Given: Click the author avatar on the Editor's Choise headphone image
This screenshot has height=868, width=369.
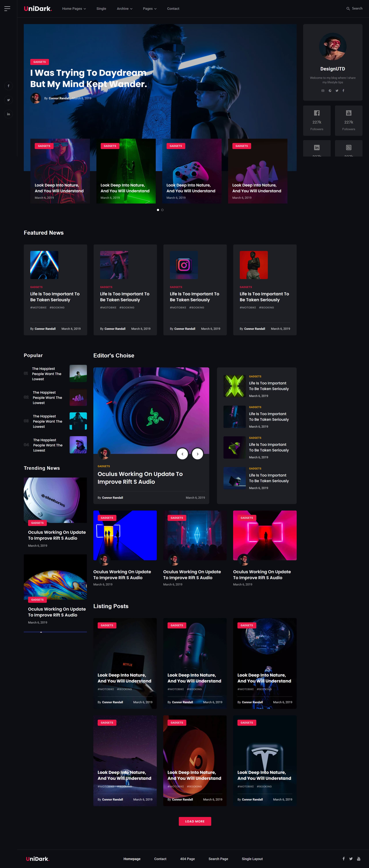Looking at the screenshot, I should tap(104, 454).
